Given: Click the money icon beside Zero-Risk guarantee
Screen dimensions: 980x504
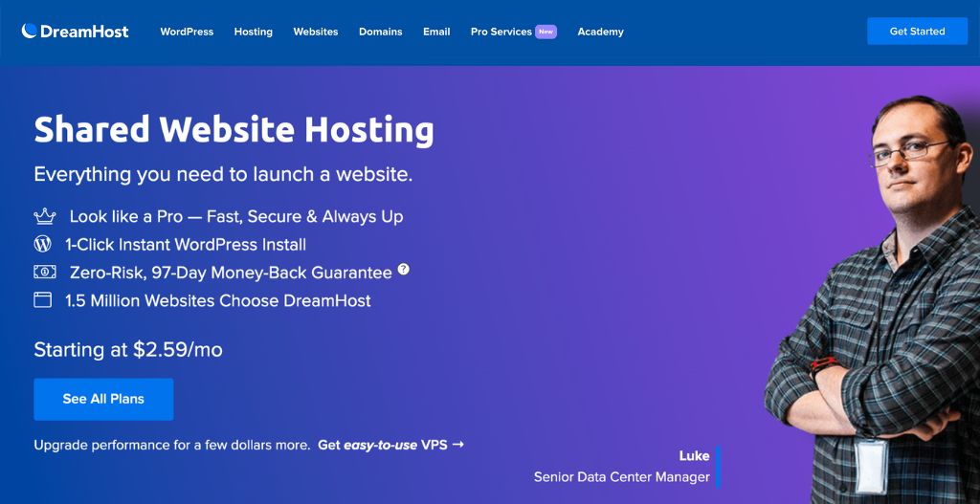Looking at the screenshot, I should [44, 273].
